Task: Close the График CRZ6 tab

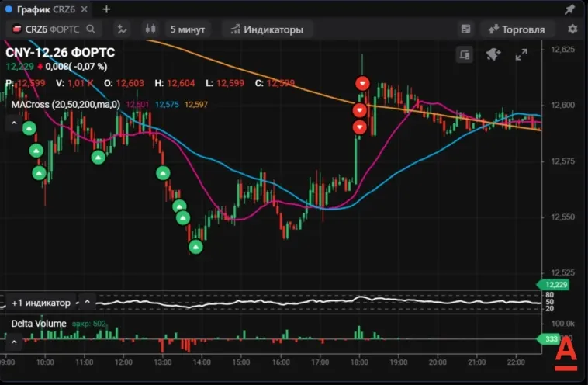Action: coord(85,9)
